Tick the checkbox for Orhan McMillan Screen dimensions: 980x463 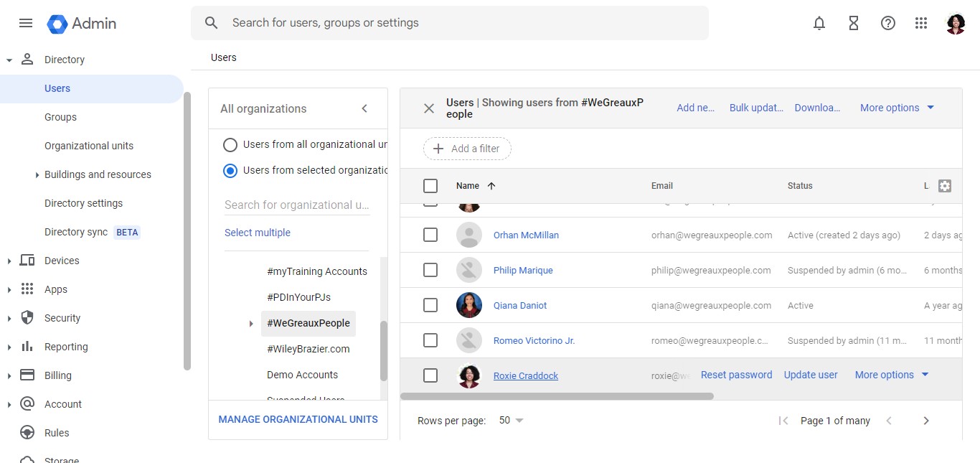(x=430, y=235)
